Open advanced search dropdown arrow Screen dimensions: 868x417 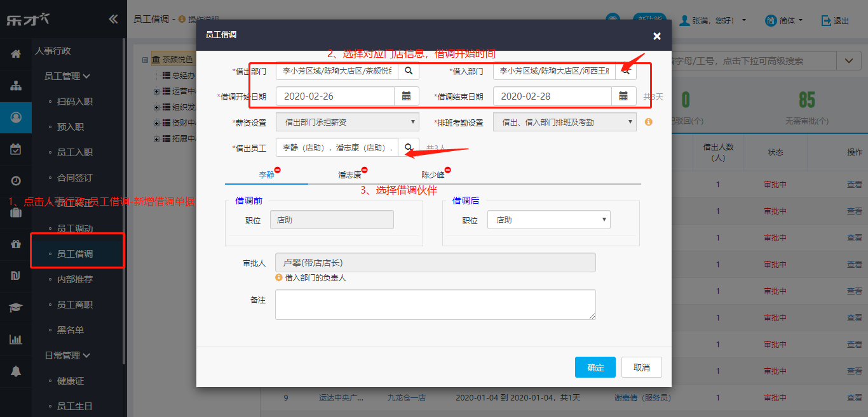[x=848, y=61]
